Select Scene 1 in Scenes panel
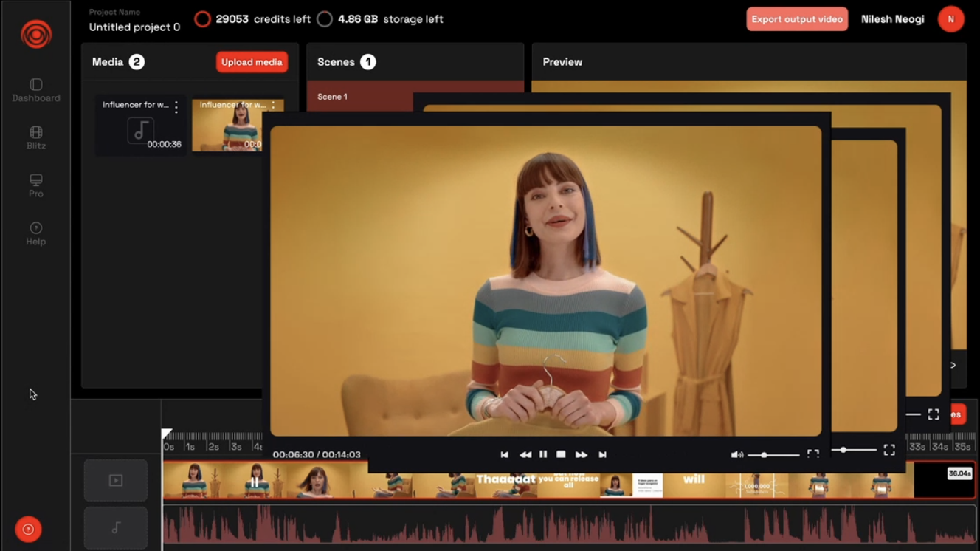 click(332, 97)
